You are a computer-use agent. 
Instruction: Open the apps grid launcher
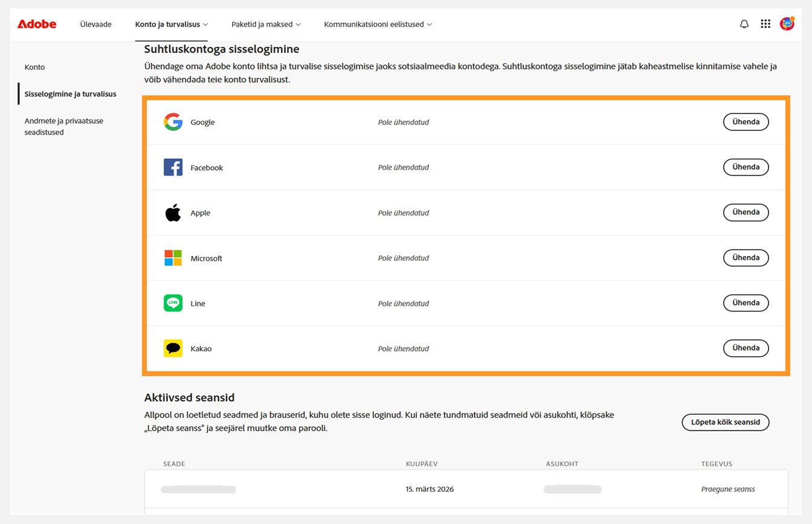[765, 24]
